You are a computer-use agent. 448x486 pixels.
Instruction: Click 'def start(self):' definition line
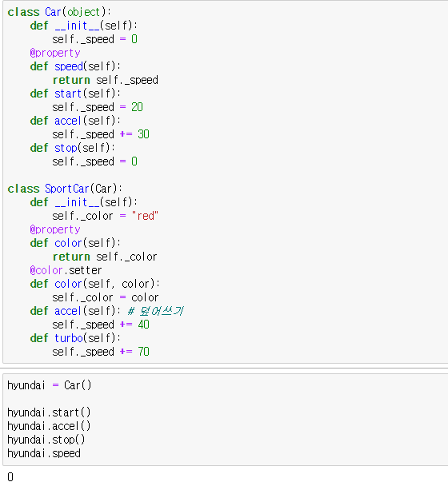pos(75,94)
